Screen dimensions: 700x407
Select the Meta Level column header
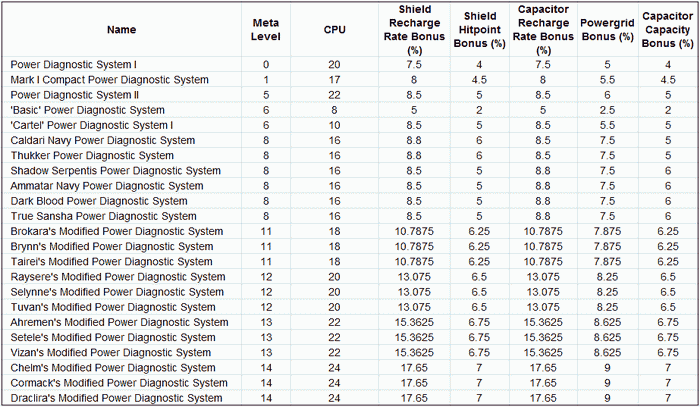click(266, 30)
